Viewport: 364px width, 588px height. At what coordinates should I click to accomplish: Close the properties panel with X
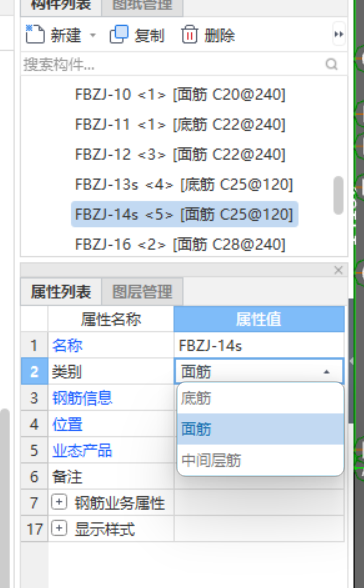pyautogui.click(x=339, y=270)
